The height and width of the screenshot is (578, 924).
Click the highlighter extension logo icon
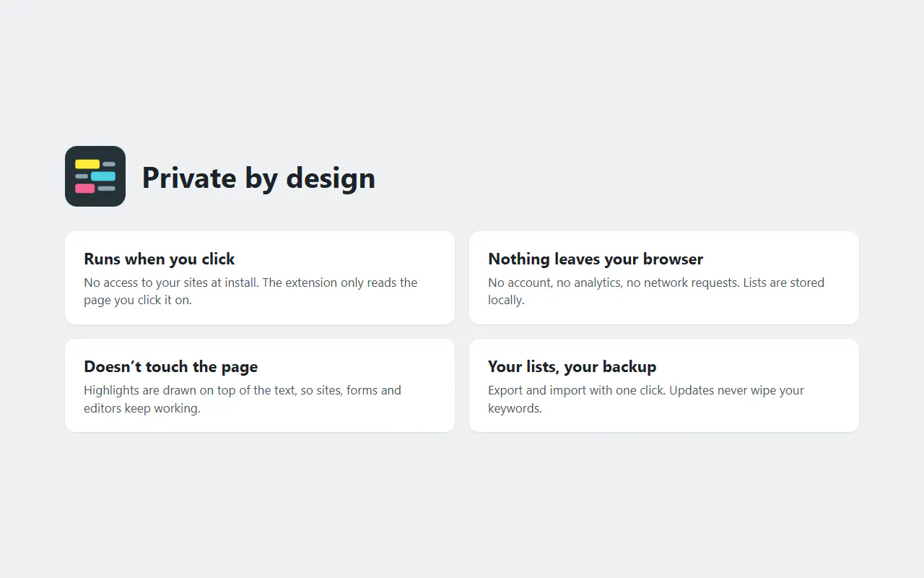[x=95, y=176]
